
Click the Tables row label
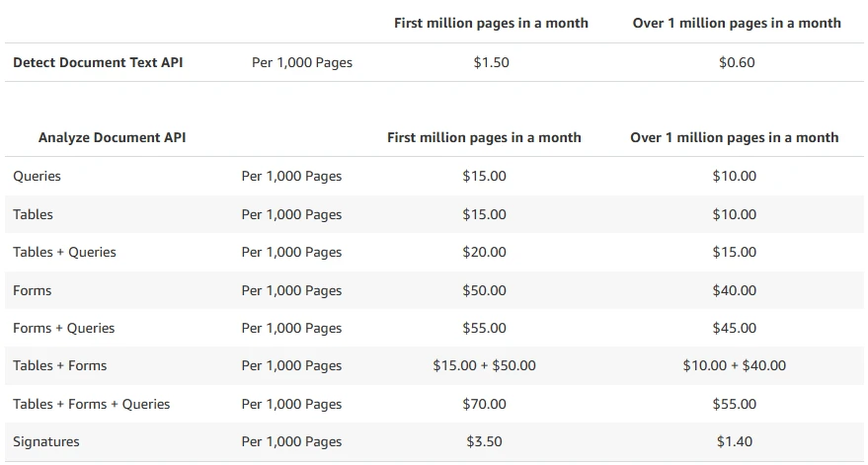(33, 214)
